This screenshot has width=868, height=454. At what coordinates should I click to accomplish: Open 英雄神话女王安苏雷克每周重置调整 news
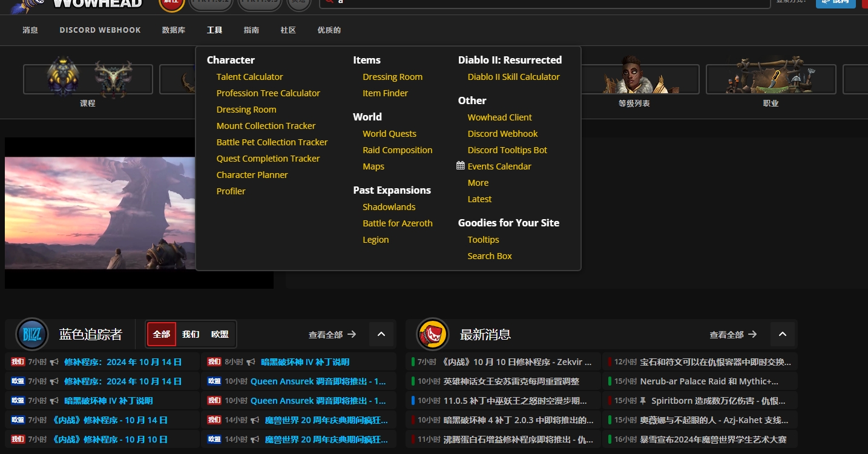tap(511, 381)
